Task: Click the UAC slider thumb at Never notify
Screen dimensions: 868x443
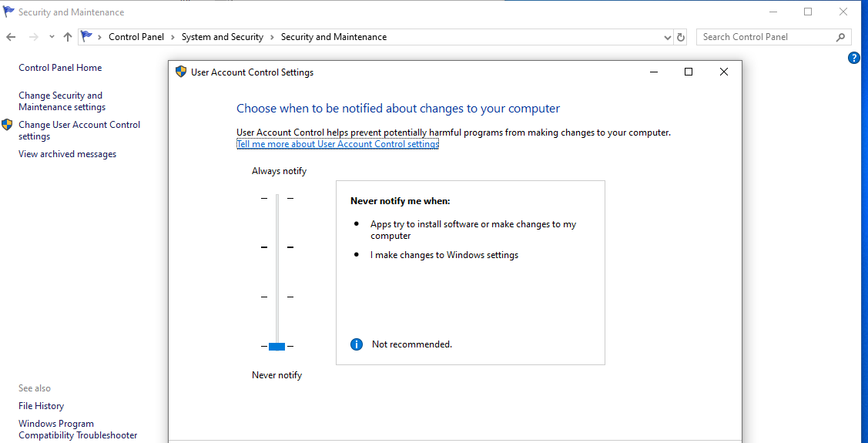Action: (x=276, y=347)
